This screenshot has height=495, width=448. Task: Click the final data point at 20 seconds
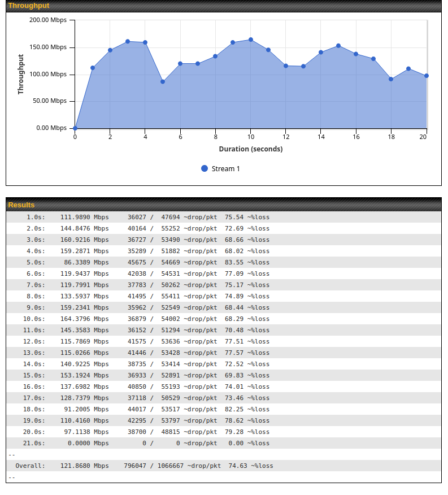[x=426, y=76]
